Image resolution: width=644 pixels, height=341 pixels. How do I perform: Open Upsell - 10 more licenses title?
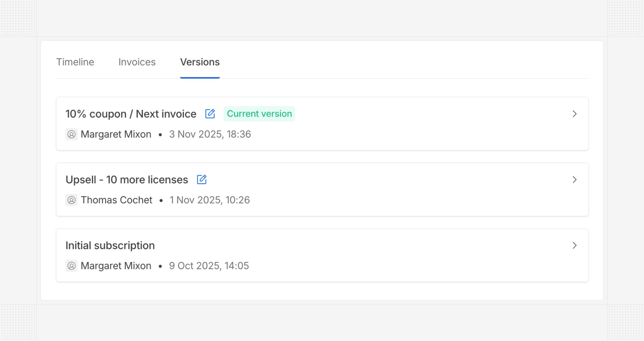click(x=127, y=180)
